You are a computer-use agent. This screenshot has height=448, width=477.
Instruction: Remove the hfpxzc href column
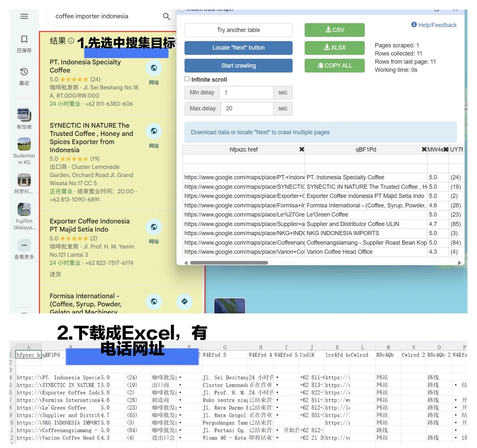[x=301, y=149]
